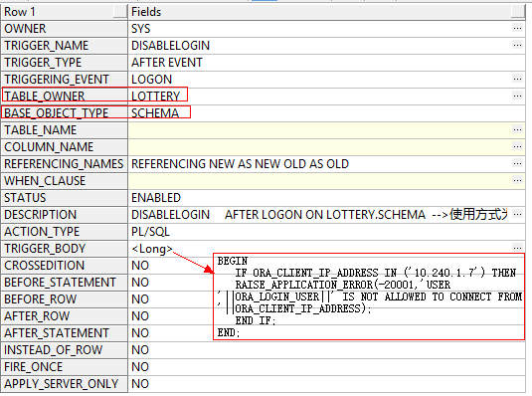Select the 'NO' value for AFTER_STATEMENT
The image size is (532, 396).
140,333
